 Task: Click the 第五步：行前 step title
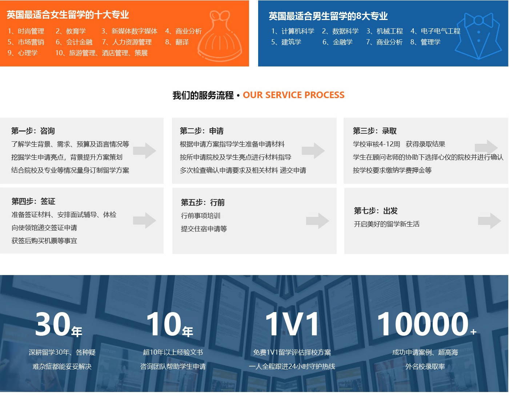(x=203, y=202)
